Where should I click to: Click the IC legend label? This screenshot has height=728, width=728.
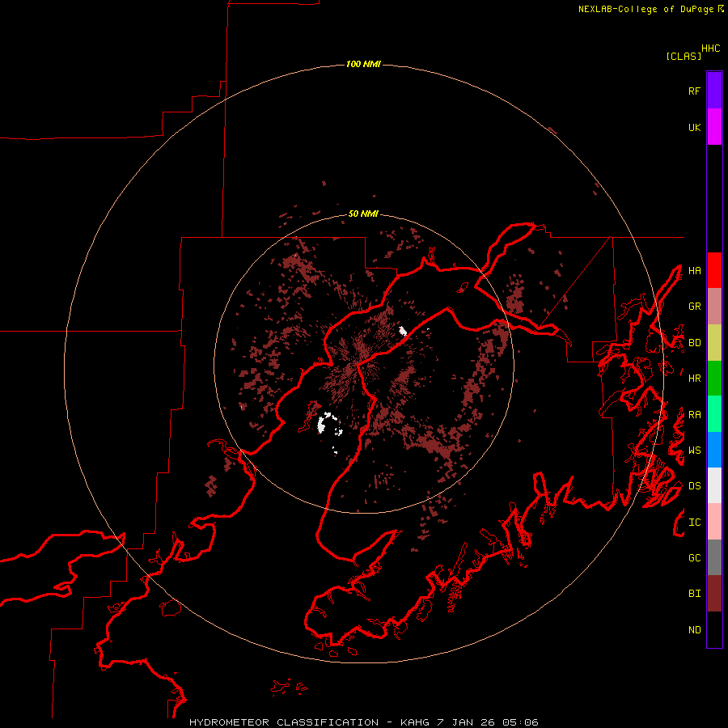coord(694,523)
